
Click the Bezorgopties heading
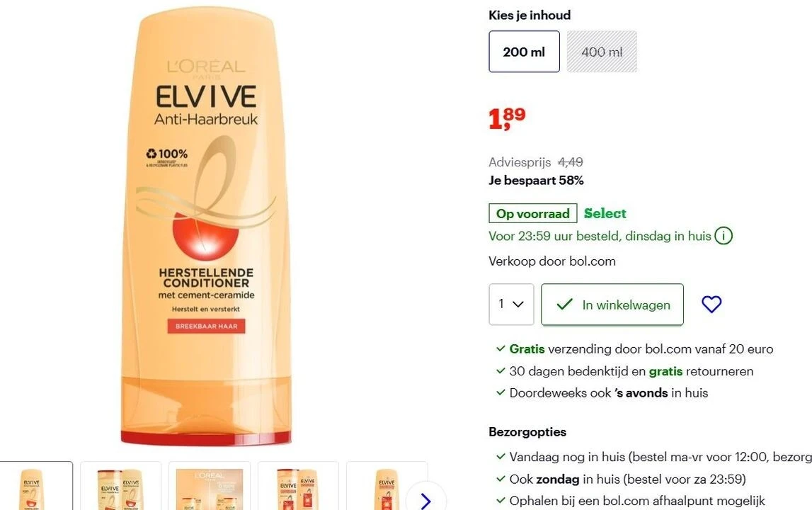click(527, 432)
